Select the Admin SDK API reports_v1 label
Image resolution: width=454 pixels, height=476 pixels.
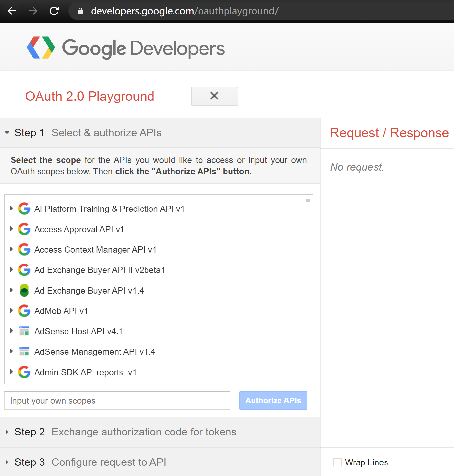coord(85,372)
